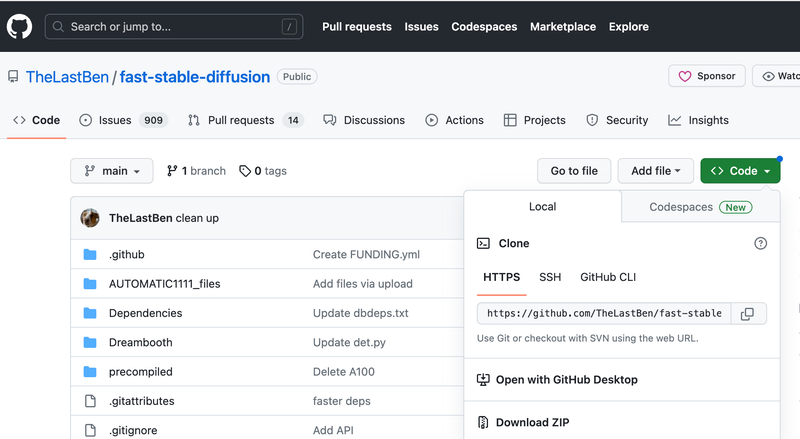Open the Create FUNDING.yml commit link
Screen dimensions: 800x439
point(366,254)
